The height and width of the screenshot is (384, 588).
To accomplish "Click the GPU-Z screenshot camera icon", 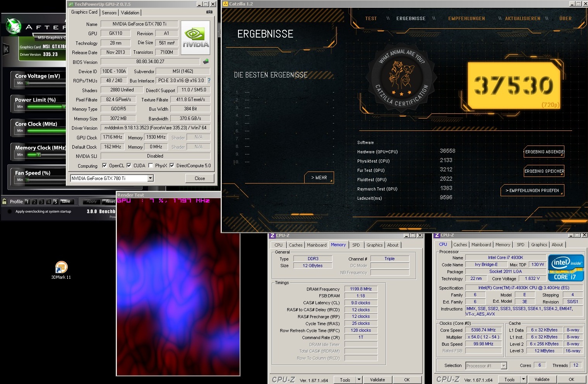I will (x=209, y=12).
